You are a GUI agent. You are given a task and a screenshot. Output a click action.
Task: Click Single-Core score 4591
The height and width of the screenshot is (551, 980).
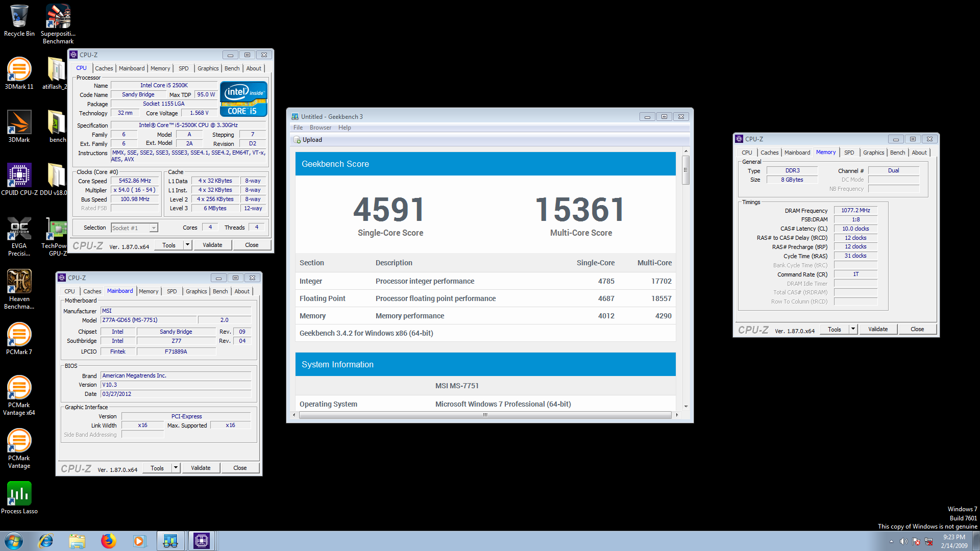click(390, 209)
